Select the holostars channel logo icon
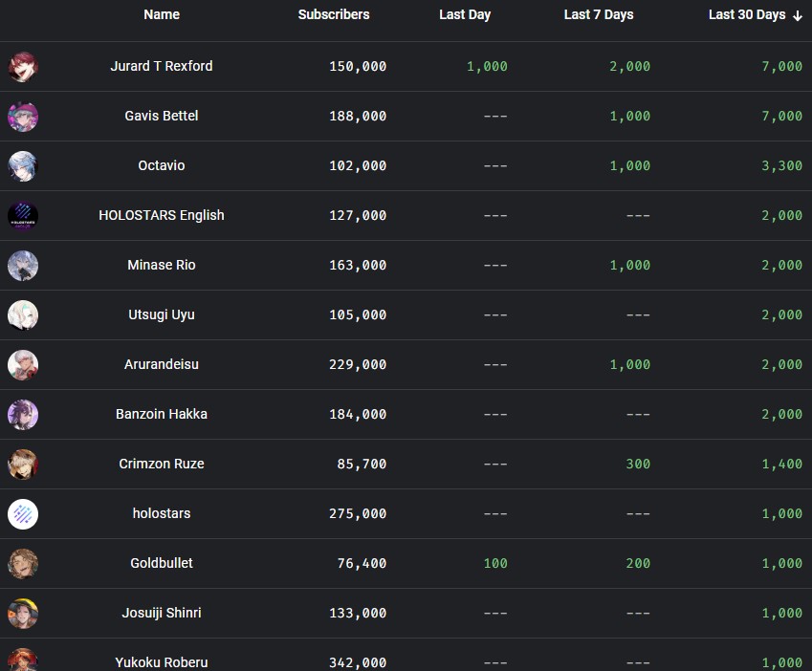 [x=23, y=514]
